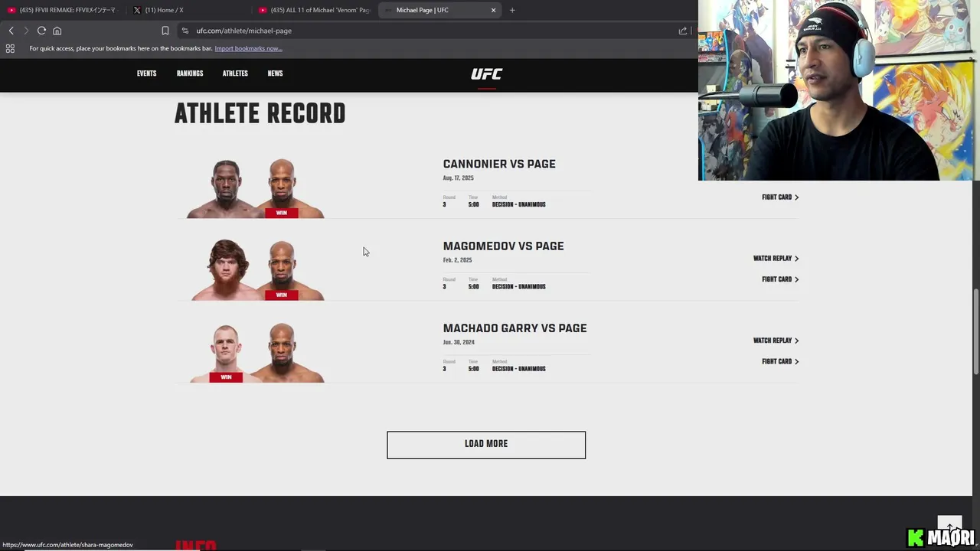
Task: Watch replay of Machado Garry vs Page
Action: tap(776, 341)
